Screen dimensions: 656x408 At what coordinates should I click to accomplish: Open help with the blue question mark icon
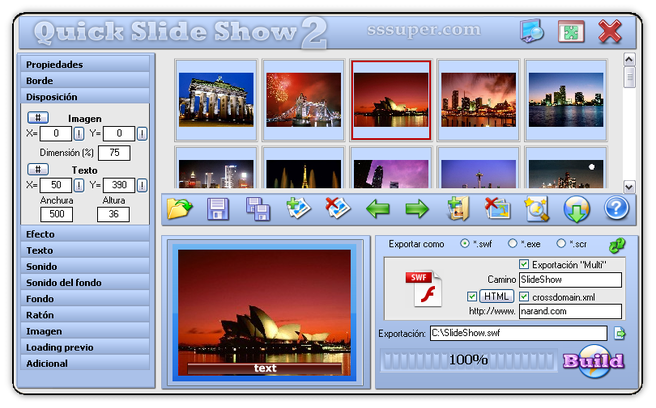(616, 208)
